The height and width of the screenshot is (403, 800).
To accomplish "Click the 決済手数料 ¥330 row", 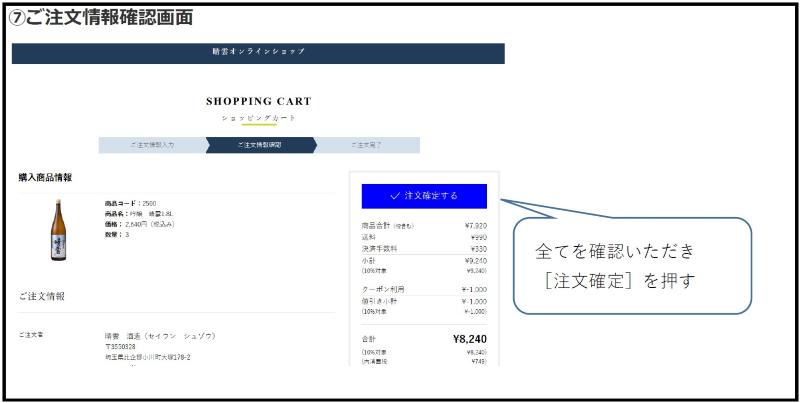I will pos(423,249).
